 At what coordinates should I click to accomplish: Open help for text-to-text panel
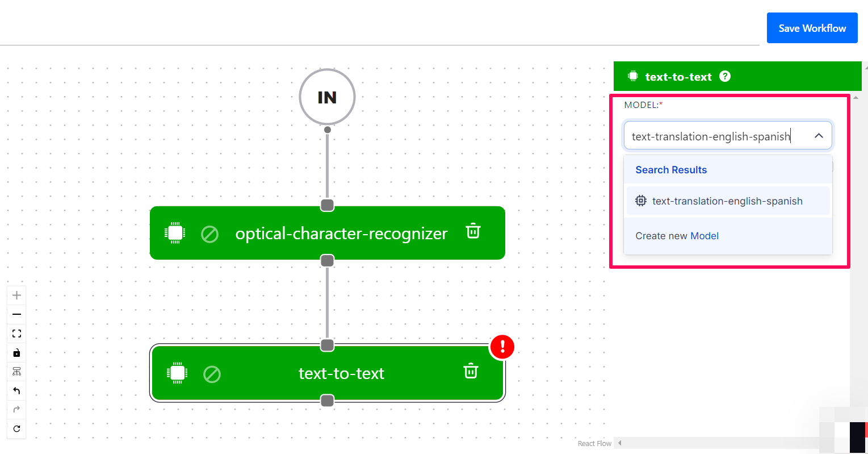coord(725,76)
